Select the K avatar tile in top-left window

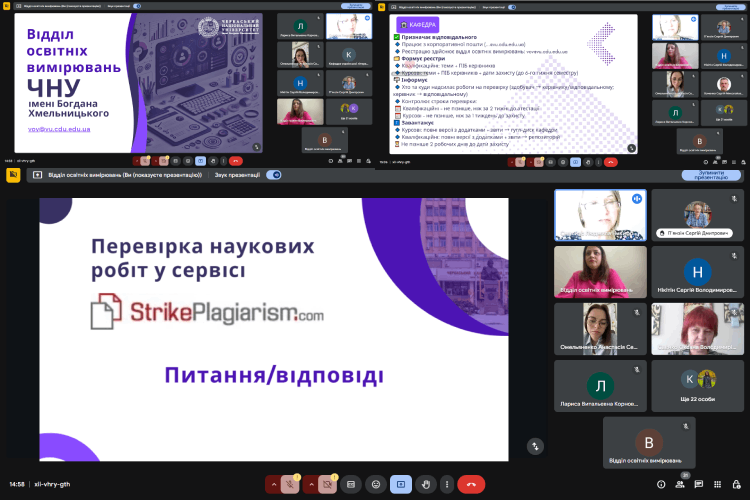pos(349,55)
